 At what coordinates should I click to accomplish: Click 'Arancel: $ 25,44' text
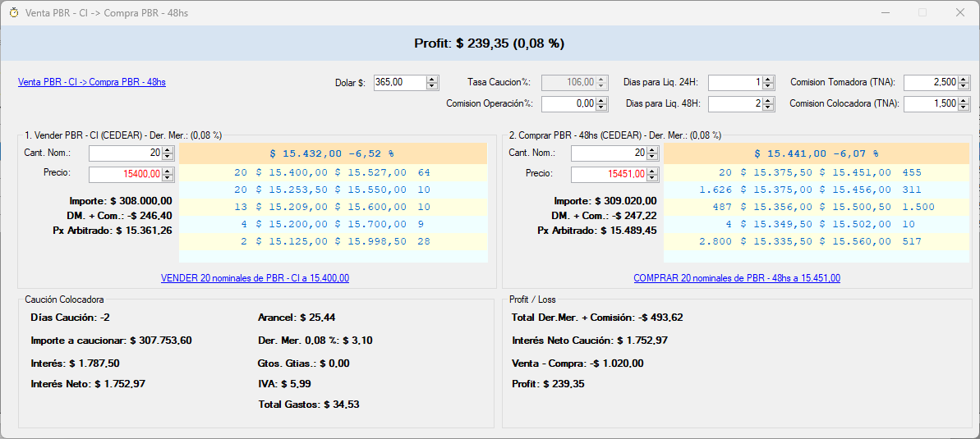297,318
